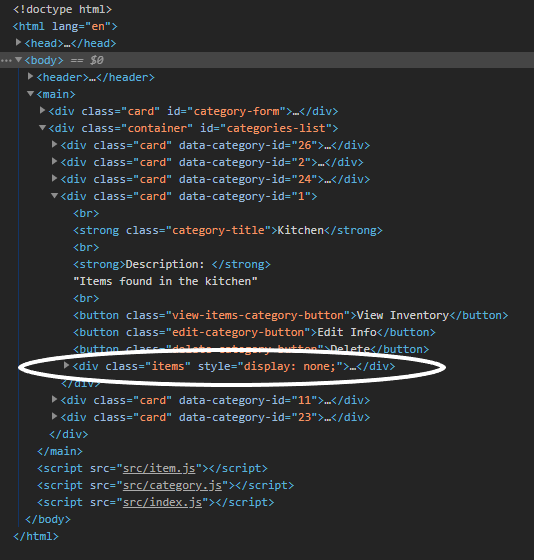Collapse the main element triangle
This screenshot has width=534, height=560.
pyautogui.click(x=30, y=94)
